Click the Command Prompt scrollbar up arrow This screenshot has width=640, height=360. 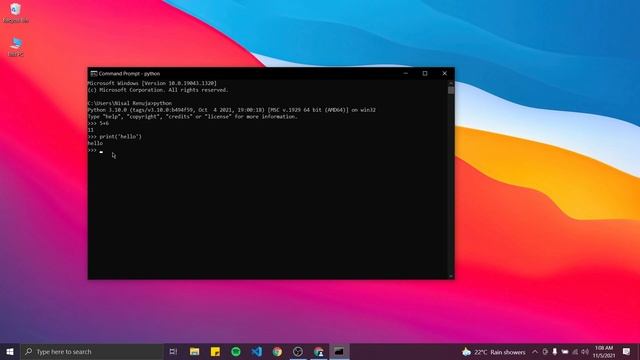tap(451, 83)
